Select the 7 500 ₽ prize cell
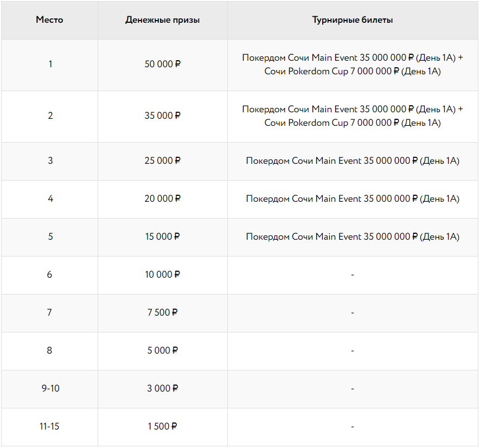This screenshot has height=448, width=480. [x=162, y=312]
